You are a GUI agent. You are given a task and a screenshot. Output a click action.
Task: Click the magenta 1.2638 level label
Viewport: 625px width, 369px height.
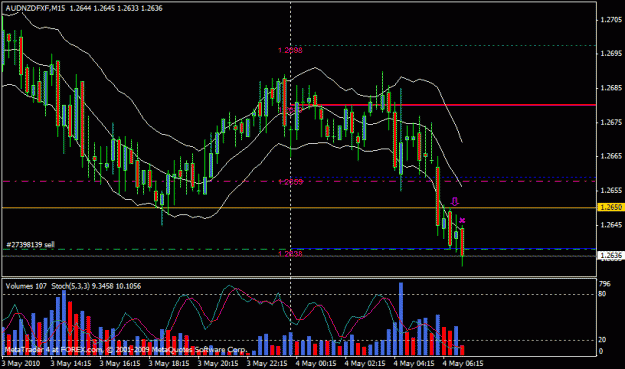click(290, 254)
